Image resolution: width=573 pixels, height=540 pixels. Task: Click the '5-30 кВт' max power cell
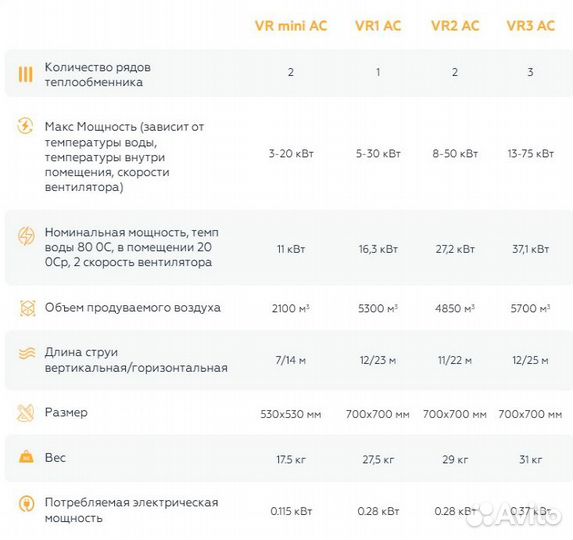pos(378,153)
